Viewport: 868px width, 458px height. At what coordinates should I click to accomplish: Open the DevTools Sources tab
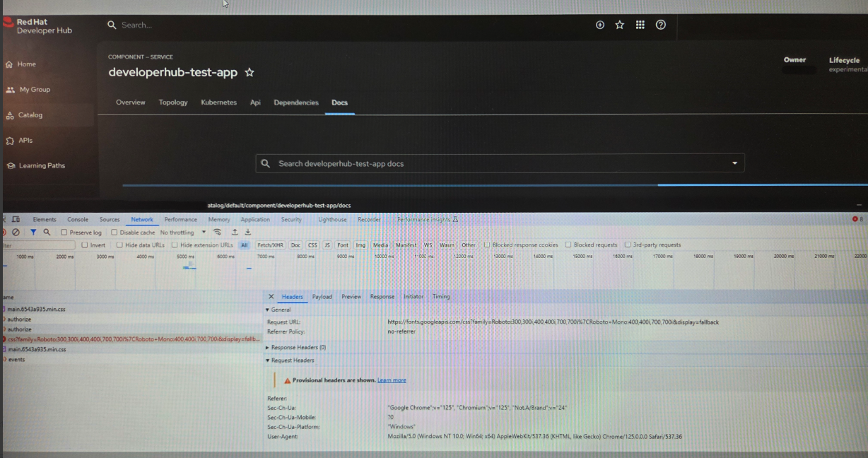(110, 220)
